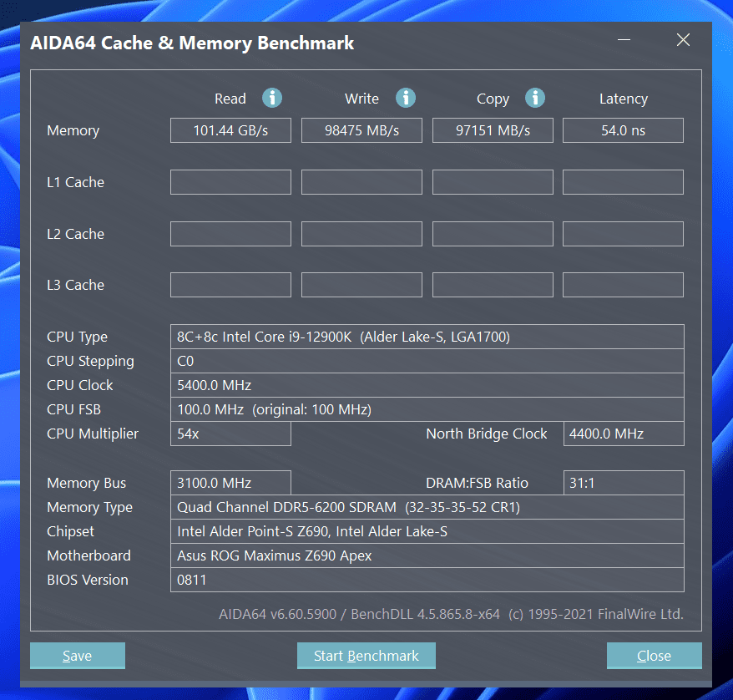Click the empty L2 Cache Write cell
The image size is (733, 700).
pyautogui.click(x=361, y=234)
